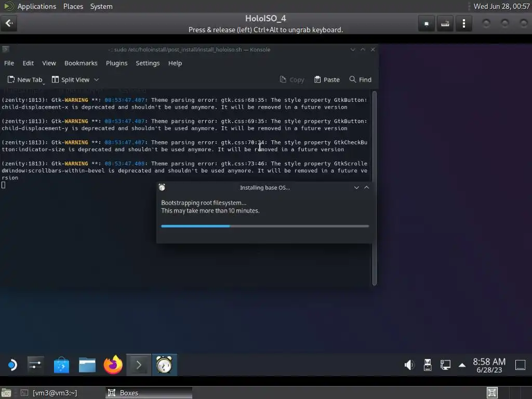Open Konsole Help menu
Viewport: 532px width, 399px height.
(175, 63)
